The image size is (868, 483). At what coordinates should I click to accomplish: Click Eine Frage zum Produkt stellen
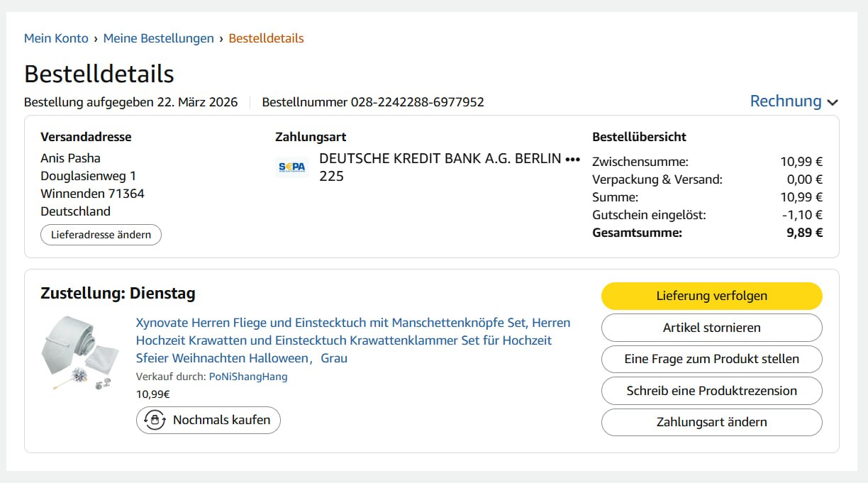[711, 359]
